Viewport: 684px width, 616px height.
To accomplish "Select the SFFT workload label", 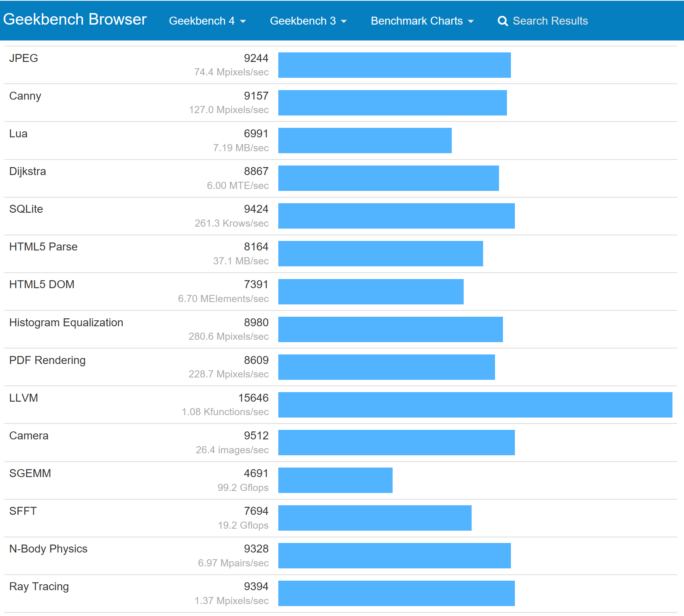I will point(23,511).
